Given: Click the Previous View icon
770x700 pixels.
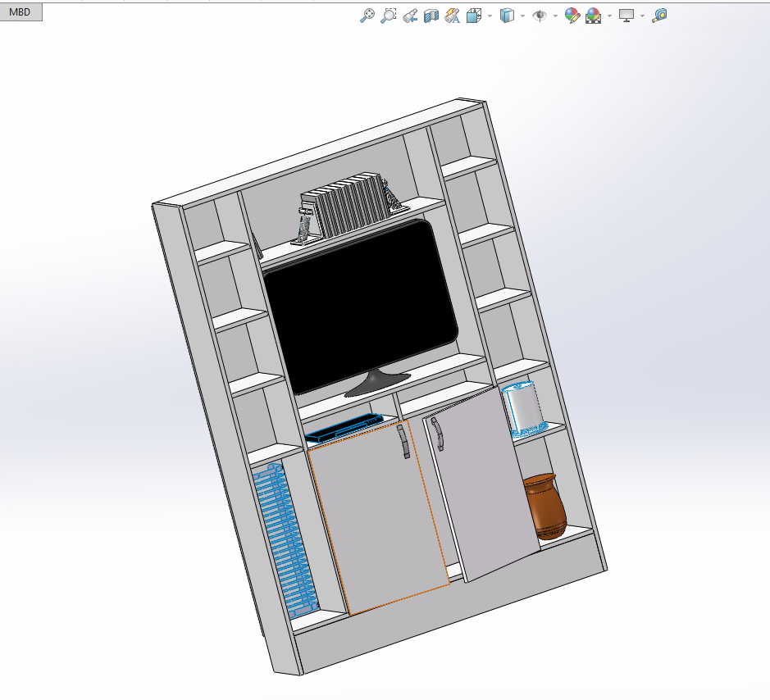Looking at the screenshot, I should point(410,16).
